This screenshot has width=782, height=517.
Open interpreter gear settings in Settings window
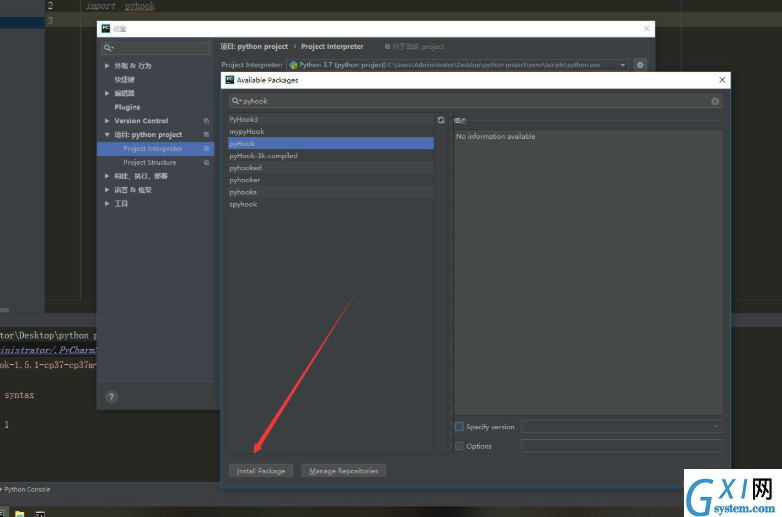[640, 65]
